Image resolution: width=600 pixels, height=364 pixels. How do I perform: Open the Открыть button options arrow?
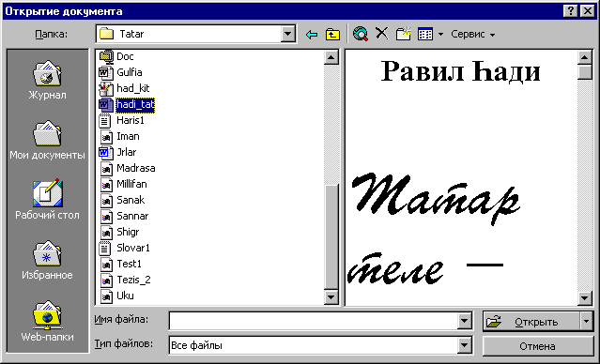tap(587, 321)
